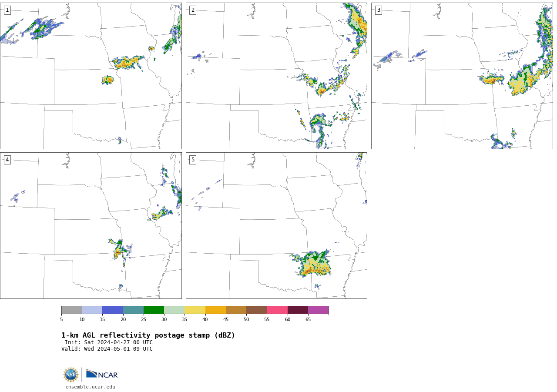Viewport: 557px width, 392px height.
Task: Open ensemble member 1 reflectivity map
Action: [91, 76]
